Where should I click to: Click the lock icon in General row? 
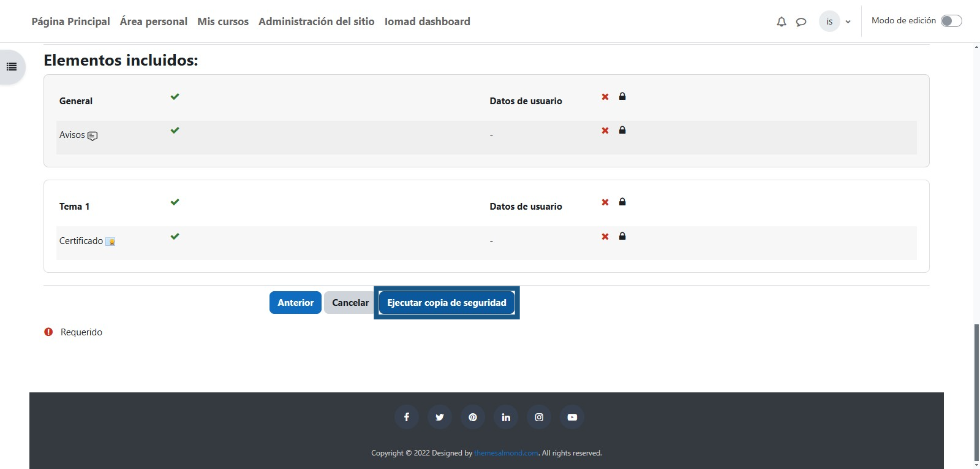point(622,96)
